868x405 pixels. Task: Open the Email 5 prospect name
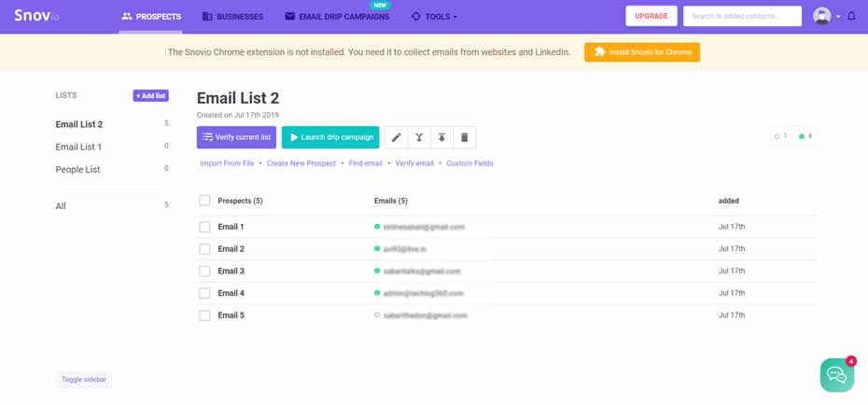click(231, 315)
